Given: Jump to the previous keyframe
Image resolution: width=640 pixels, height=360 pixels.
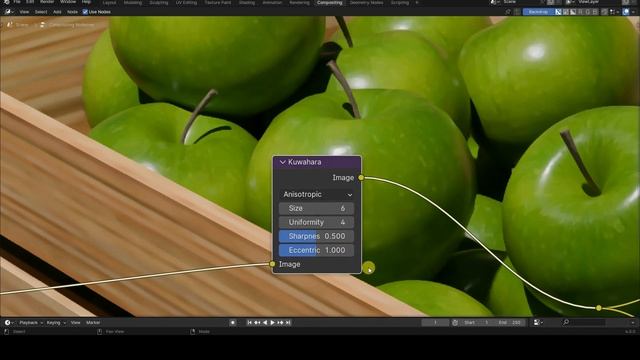Looking at the screenshot, I should (257, 322).
